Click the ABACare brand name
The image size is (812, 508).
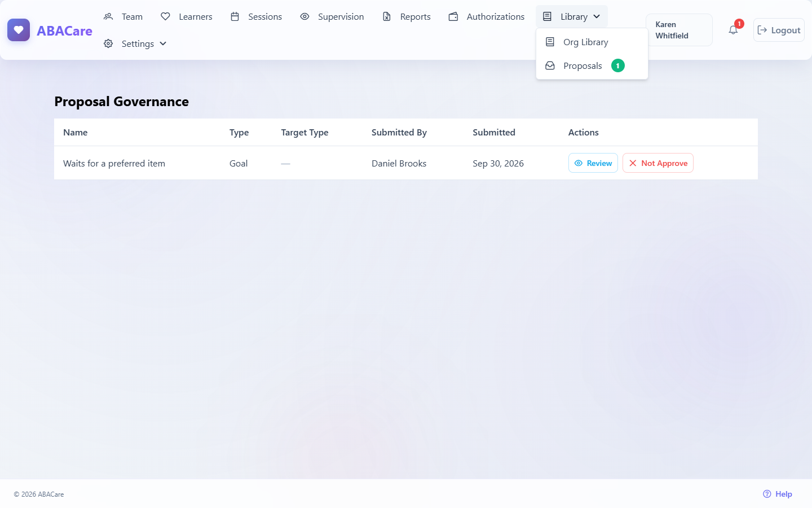(64, 31)
